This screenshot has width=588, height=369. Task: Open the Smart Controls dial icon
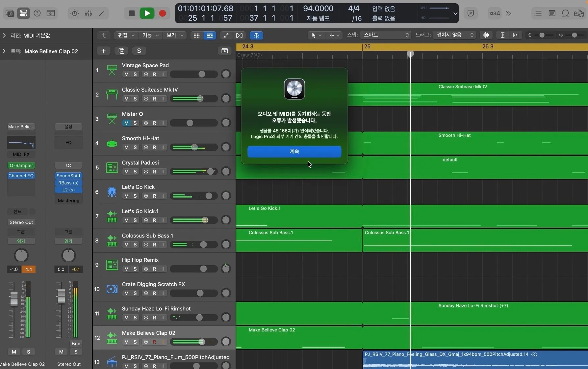click(x=75, y=13)
